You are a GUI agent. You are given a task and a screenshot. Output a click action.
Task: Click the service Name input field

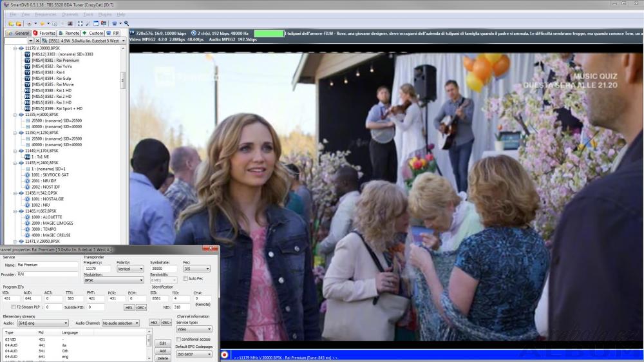click(x=47, y=265)
